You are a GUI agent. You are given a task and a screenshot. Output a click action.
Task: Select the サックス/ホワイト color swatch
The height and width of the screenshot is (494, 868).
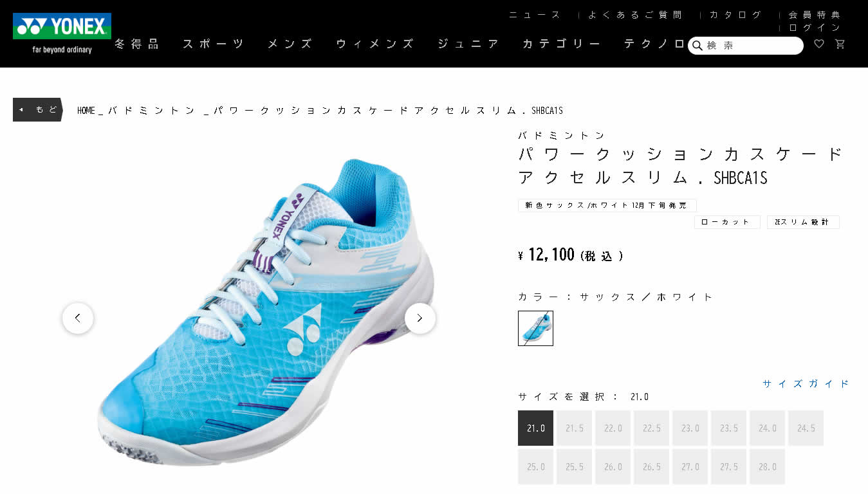tap(535, 328)
